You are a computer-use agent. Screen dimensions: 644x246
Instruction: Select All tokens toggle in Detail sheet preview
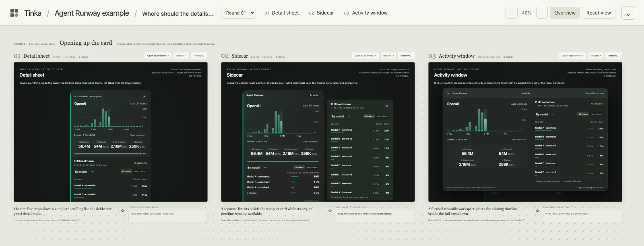pyautogui.click(x=126, y=171)
